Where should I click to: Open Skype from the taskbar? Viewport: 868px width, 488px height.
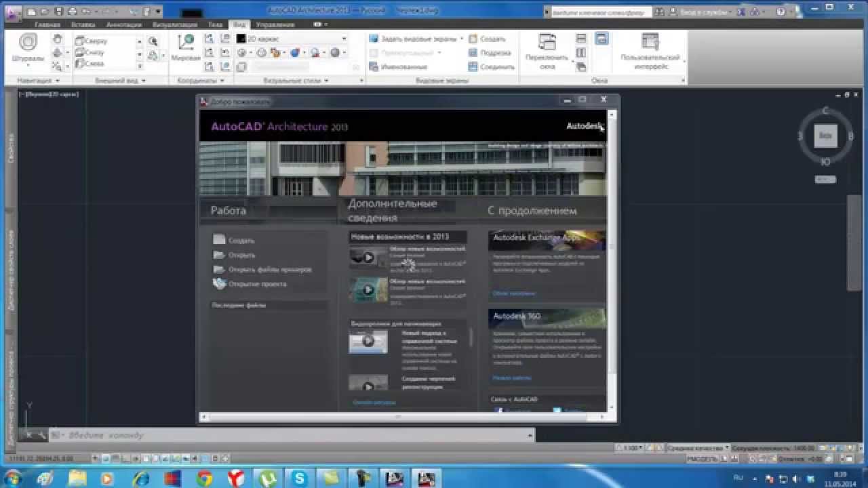tap(300, 479)
